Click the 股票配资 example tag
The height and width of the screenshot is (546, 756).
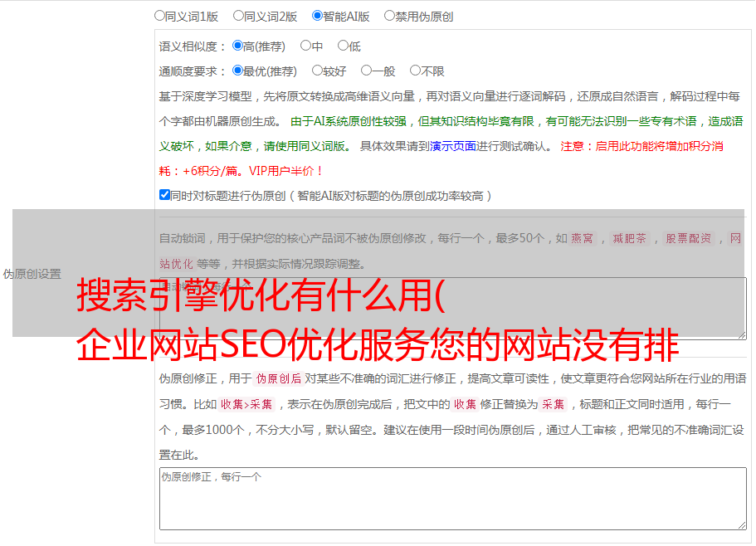click(x=689, y=238)
